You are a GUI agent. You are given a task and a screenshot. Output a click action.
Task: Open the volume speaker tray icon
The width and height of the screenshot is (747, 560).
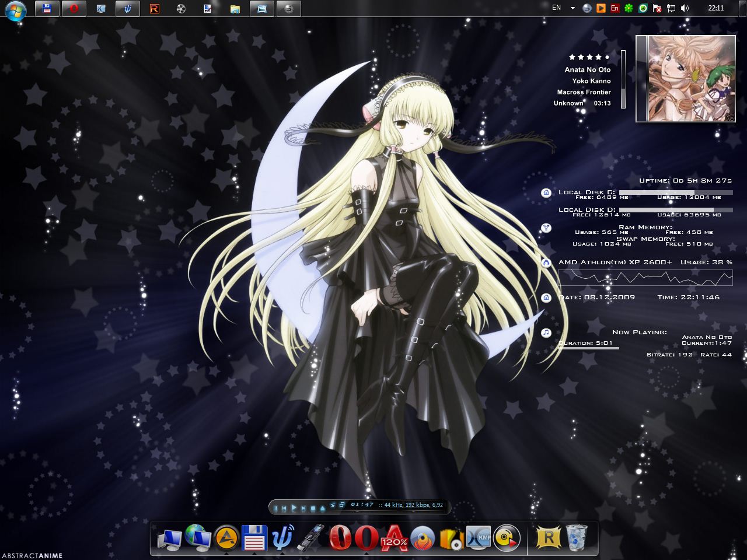click(685, 8)
